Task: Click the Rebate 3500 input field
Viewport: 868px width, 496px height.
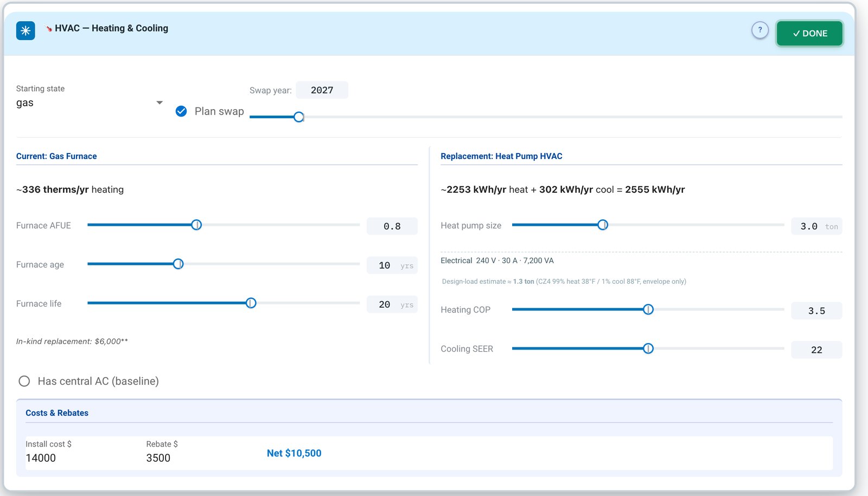Action: pyautogui.click(x=201, y=458)
